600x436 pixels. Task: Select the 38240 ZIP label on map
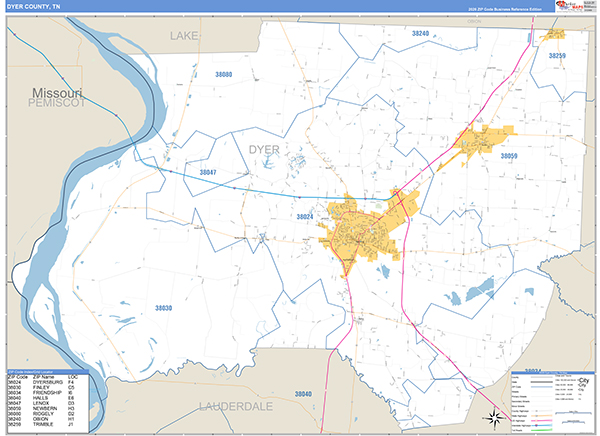pos(420,33)
